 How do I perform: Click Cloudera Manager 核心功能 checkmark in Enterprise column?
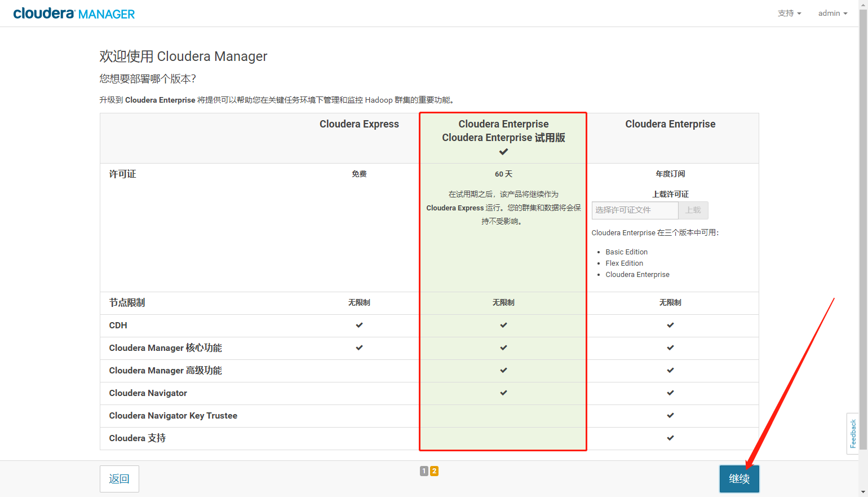point(670,348)
